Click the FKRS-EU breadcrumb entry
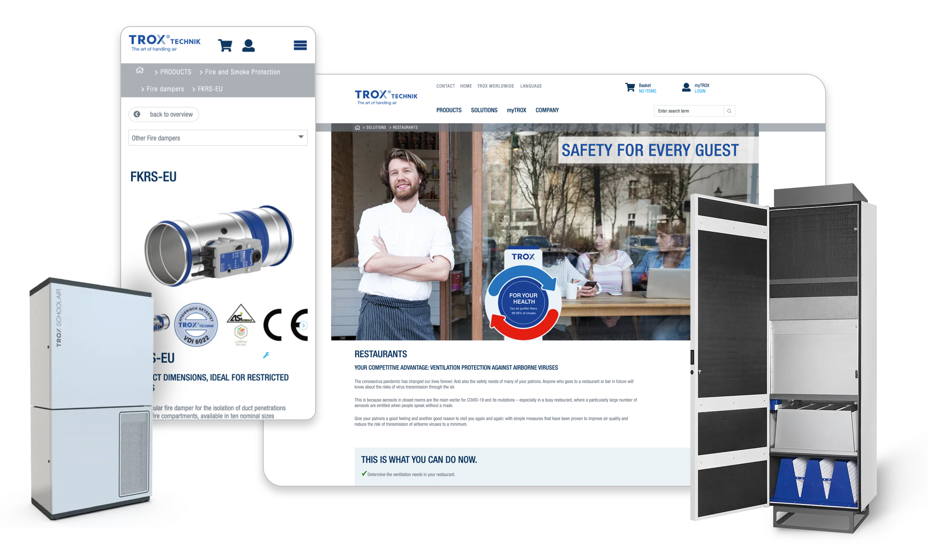 (x=210, y=89)
